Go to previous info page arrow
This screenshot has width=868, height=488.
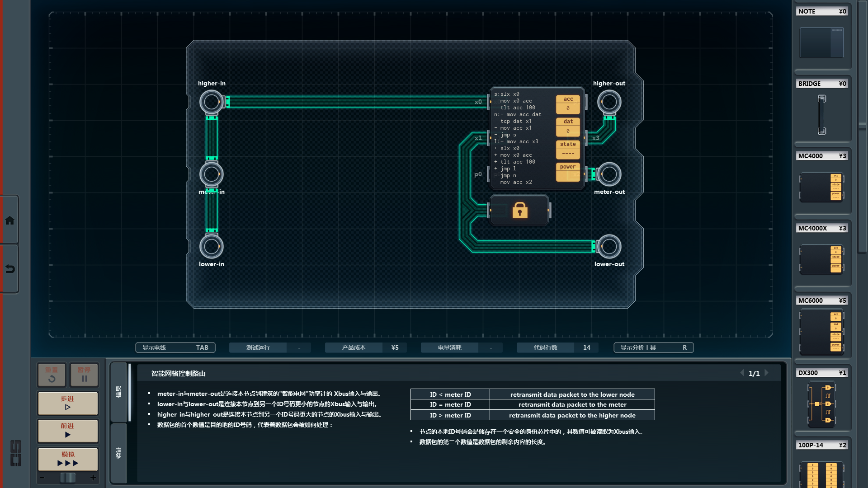coord(742,373)
